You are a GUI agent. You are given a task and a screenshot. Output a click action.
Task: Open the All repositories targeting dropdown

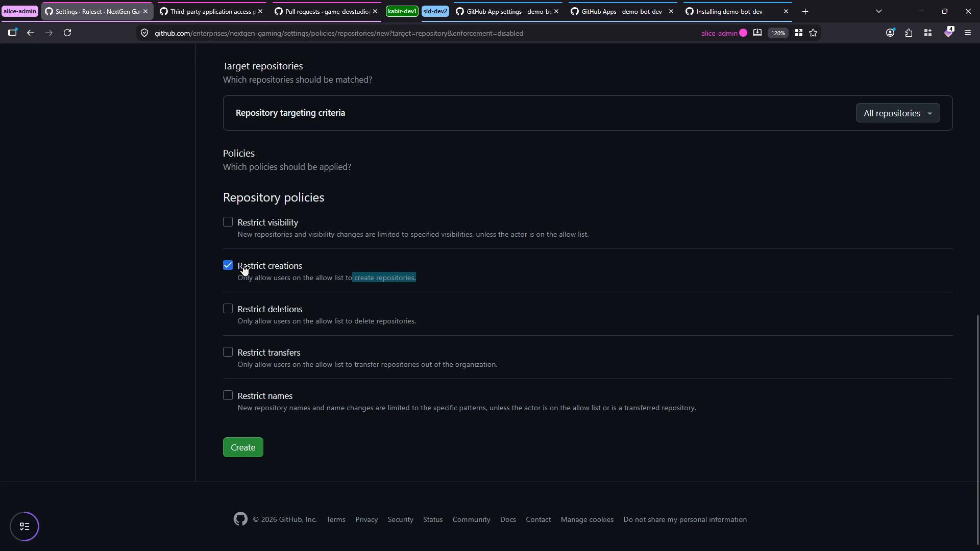pyautogui.click(x=897, y=113)
